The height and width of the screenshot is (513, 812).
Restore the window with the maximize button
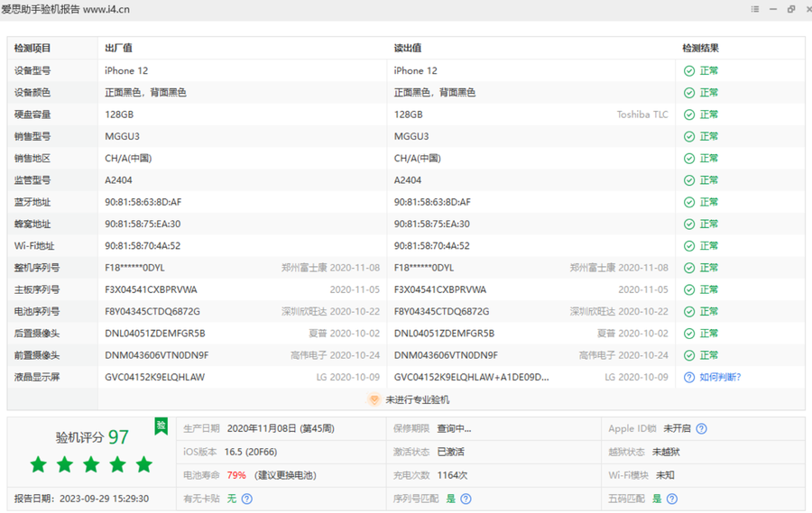(791, 9)
